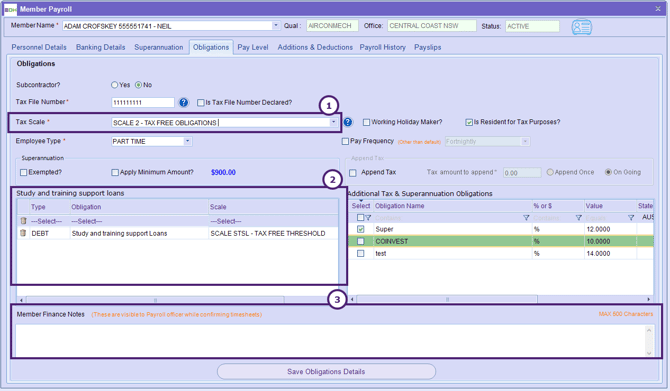
Task: Switch to Personnel Details tab
Action: coord(39,47)
